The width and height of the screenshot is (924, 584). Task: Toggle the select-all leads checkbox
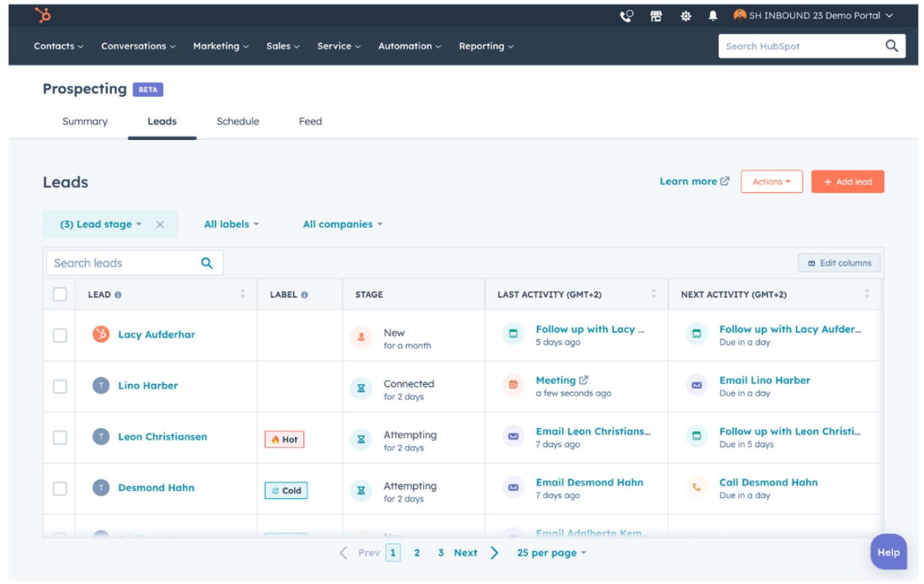(60, 295)
